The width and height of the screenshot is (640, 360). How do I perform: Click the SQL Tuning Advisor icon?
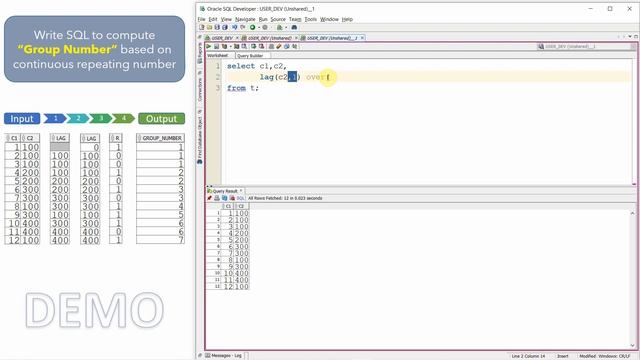coord(244,47)
